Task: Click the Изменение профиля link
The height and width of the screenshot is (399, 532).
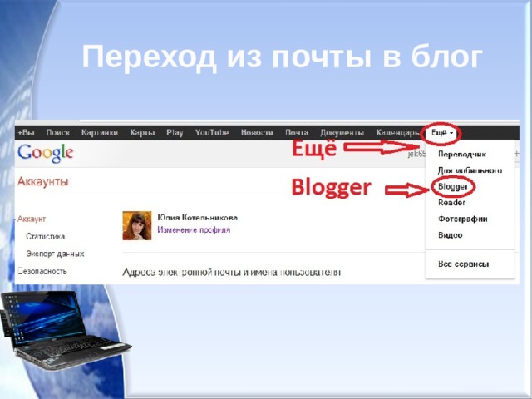Action: click(x=194, y=230)
